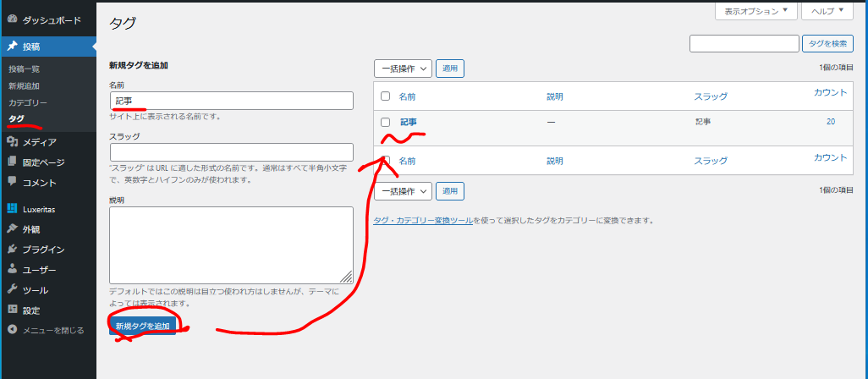This screenshot has width=868, height=379.
Task: Toggle the select-all checkbox in table footer
Action: 385,159
